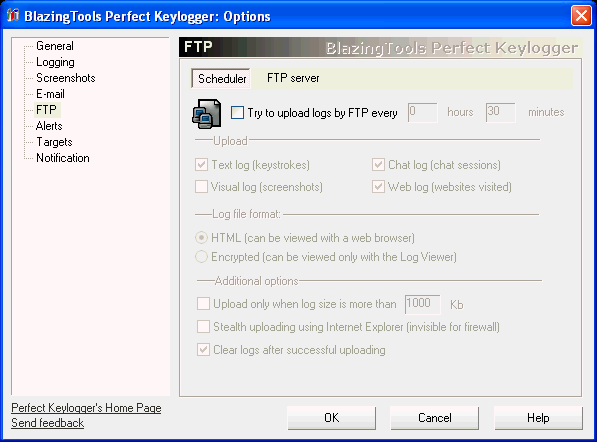Click the hours interval input field
The width and height of the screenshot is (597, 442).
[423, 112]
